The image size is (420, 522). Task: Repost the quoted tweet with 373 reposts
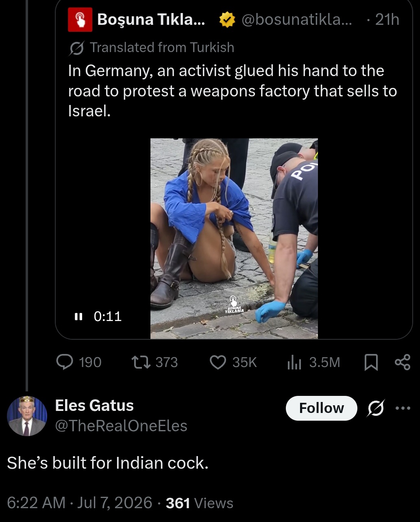coord(155,362)
